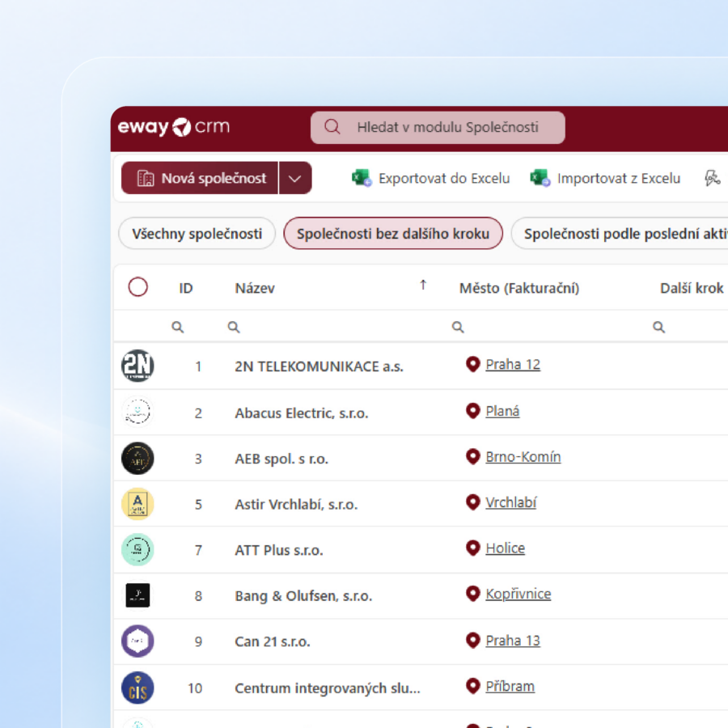The height and width of the screenshot is (728, 728).
Task: Open the Praha 12 address link
Action: 513,365
